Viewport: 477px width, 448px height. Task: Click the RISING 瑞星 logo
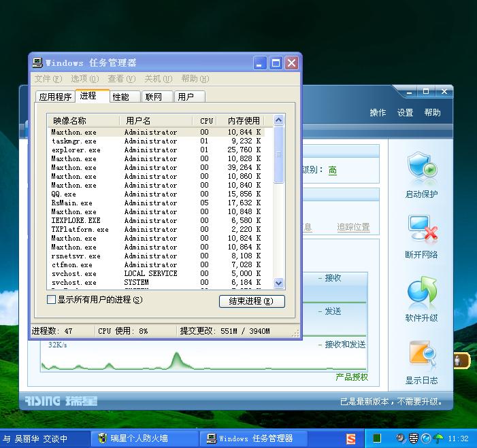click(x=61, y=401)
